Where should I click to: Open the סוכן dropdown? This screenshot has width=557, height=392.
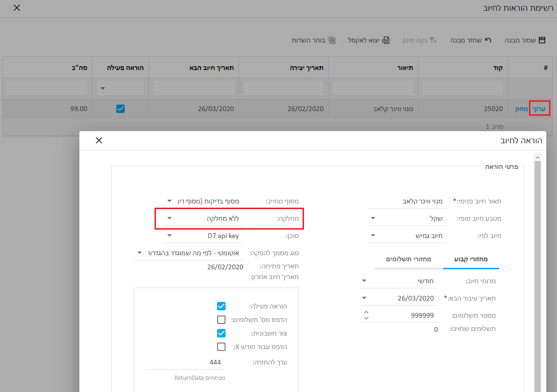pyautogui.click(x=169, y=235)
